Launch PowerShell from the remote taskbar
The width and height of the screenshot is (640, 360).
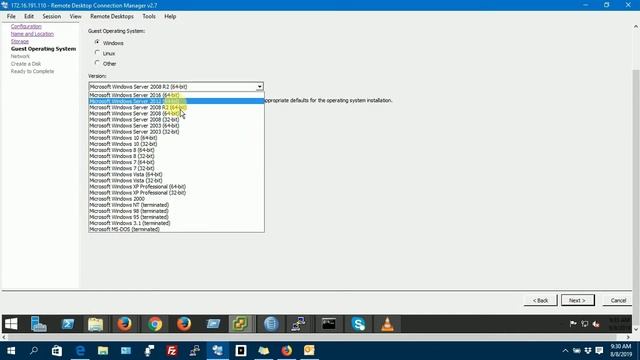point(67,324)
